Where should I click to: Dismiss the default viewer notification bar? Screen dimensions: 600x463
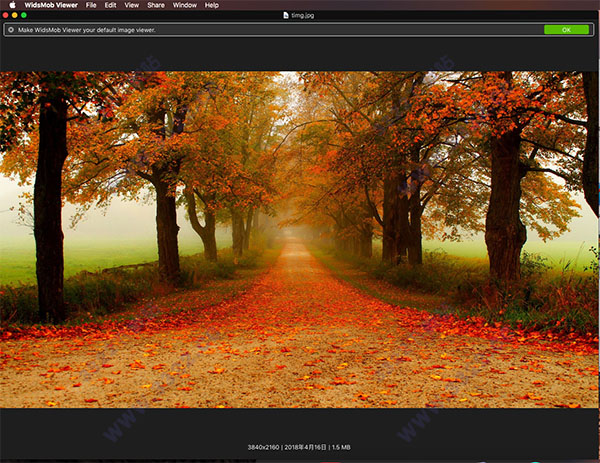tap(11, 30)
